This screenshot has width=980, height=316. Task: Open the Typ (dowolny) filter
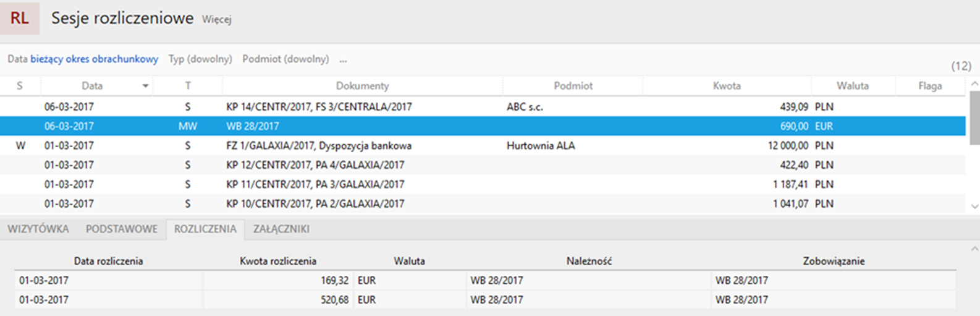click(x=200, y=59)
